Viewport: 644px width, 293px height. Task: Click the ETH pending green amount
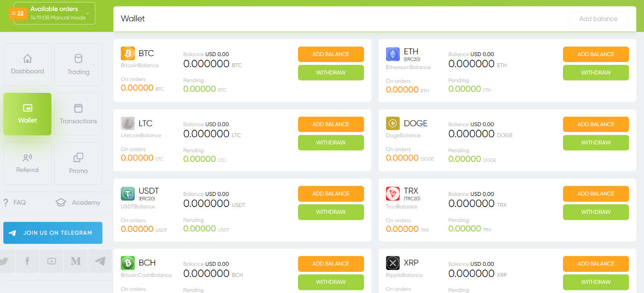pyautogui.click(x=465, y=89)
